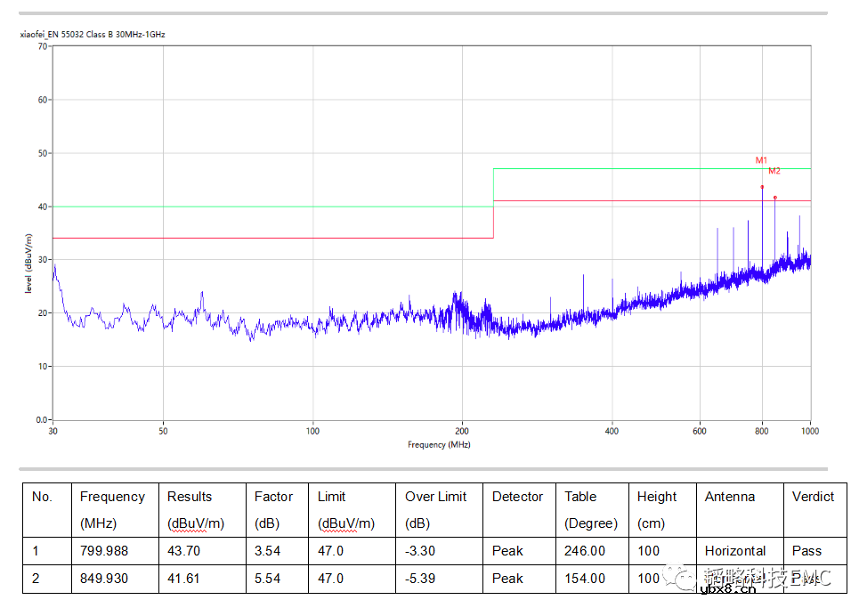Select the 799.988 frequency cell
Viewport: 859px width, 616px height.
(103, 551)
